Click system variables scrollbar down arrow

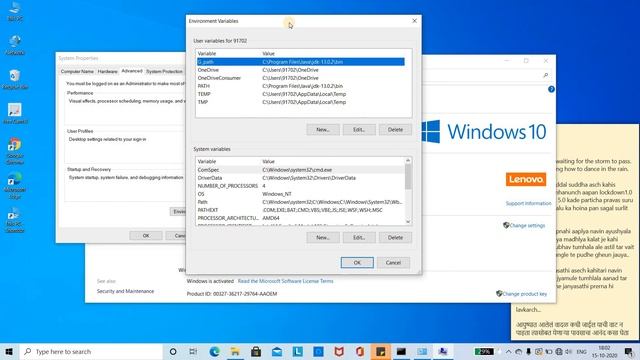click(x=408, y=222)
